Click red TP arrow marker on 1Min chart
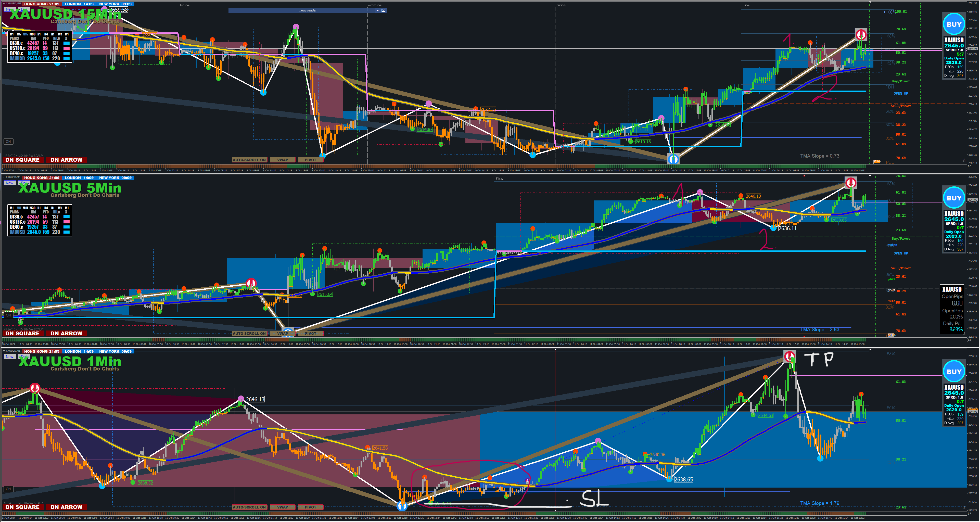980x522 pixels. point(790,357)
